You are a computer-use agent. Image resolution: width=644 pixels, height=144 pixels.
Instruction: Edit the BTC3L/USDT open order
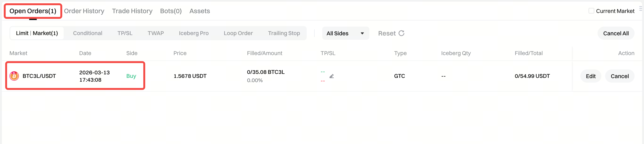coord(590,76)
